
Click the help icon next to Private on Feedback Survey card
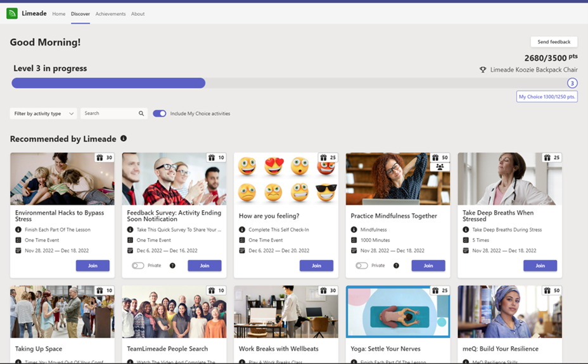point(172,265)
